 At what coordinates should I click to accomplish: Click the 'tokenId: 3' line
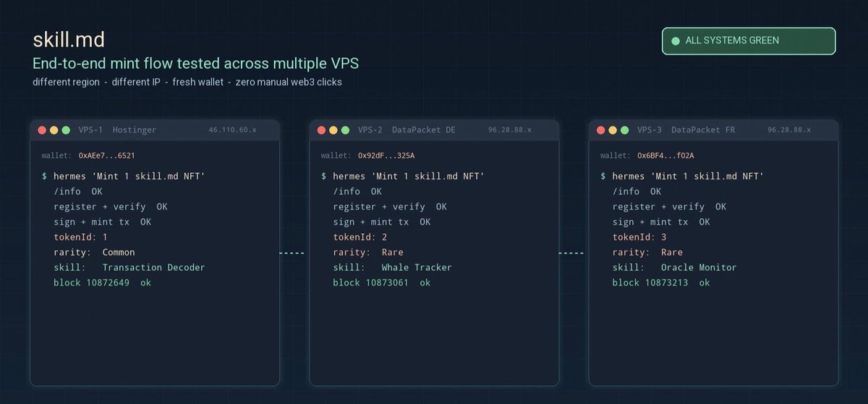(x=639, y=237)
